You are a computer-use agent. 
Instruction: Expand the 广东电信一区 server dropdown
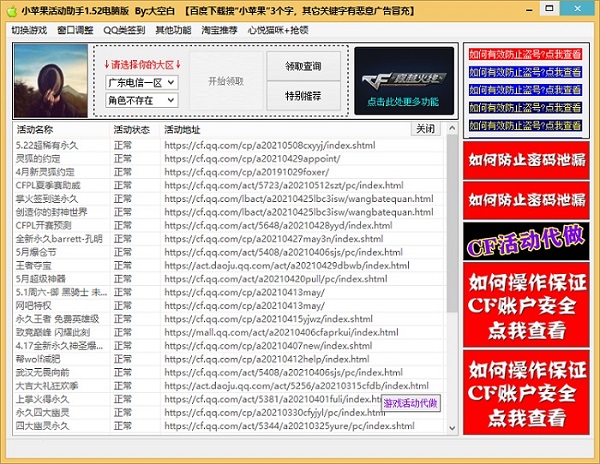(x=142, y=83)
